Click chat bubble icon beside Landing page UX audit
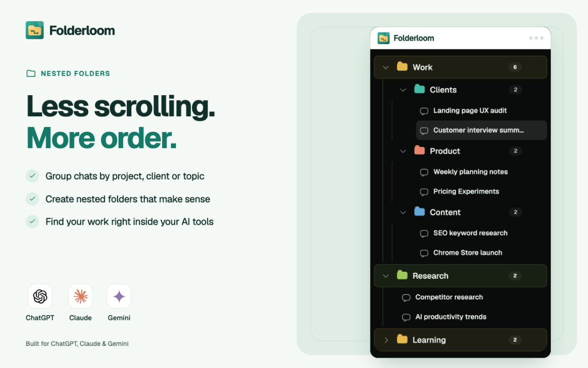Image resolution: width=588 pixels, height=368 pixels. tap(424, 111)
